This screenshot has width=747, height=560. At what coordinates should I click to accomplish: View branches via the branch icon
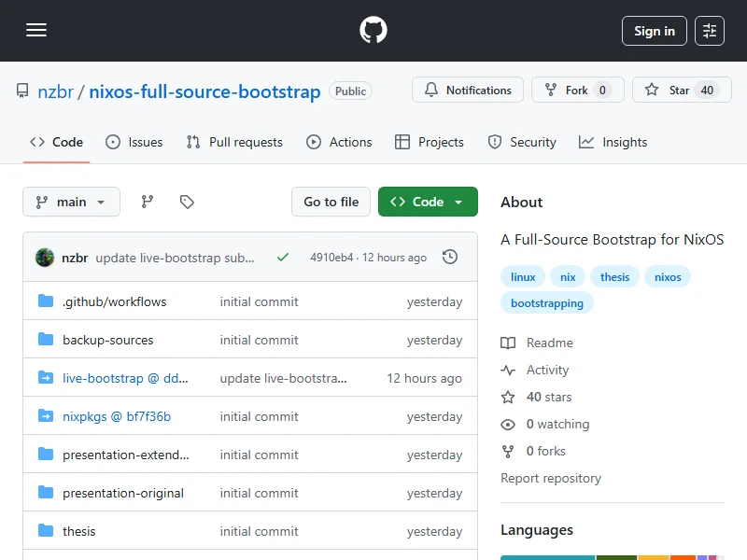coord(148,202)
